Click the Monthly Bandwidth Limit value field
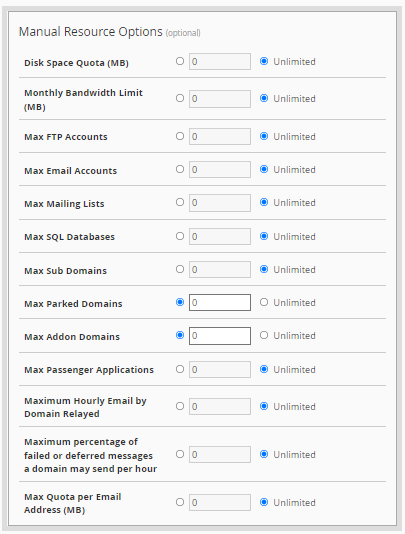This screenshot has height=534, width=405. pyautogui.click(x=220, y=99)
